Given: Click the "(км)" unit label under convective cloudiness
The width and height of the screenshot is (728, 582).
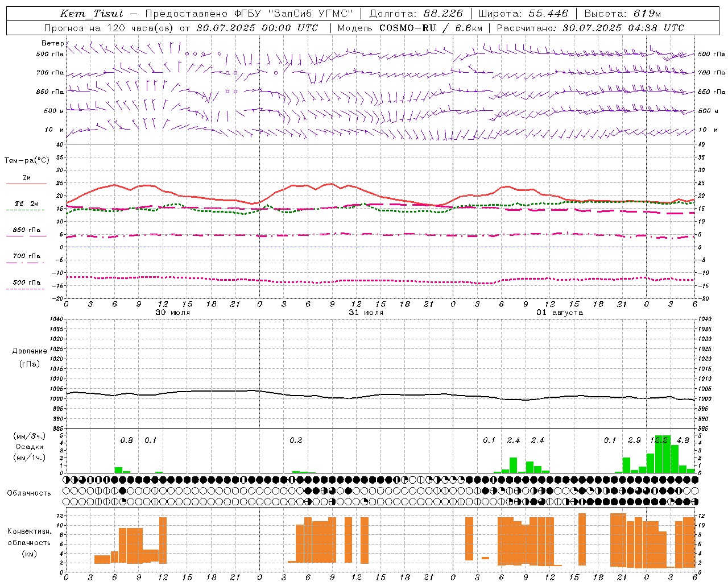Looking at the screenshot, I should 30,554.
